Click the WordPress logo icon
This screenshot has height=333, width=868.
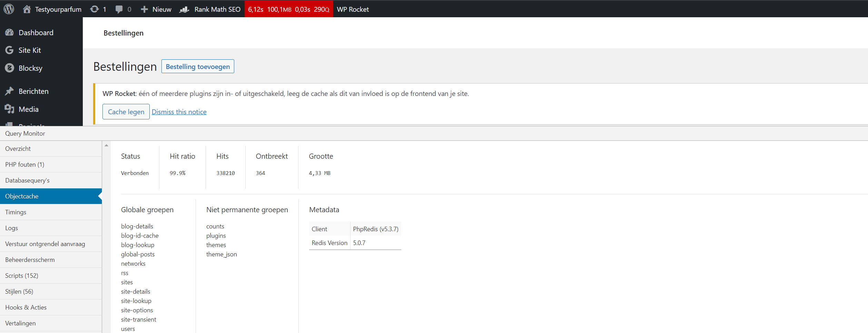9,9
